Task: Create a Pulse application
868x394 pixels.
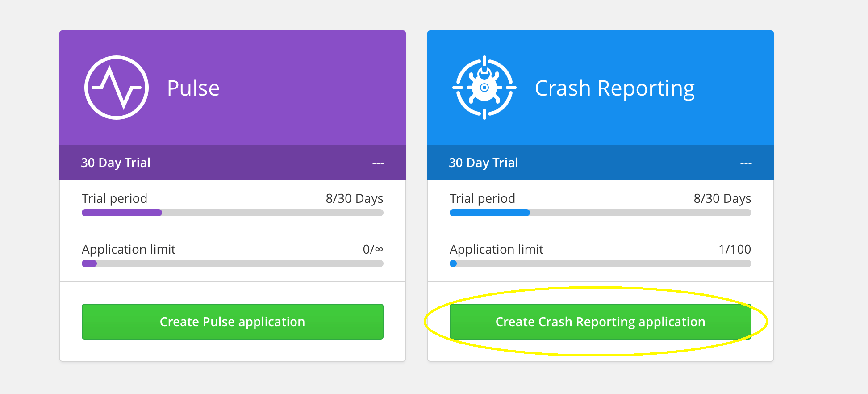Action: point(233,322)
